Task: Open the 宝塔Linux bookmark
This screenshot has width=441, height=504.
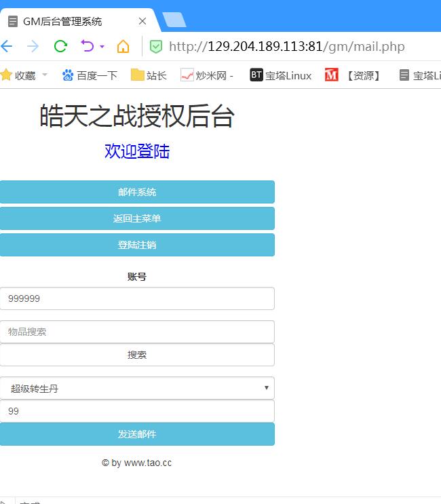Action: (280, 75)
